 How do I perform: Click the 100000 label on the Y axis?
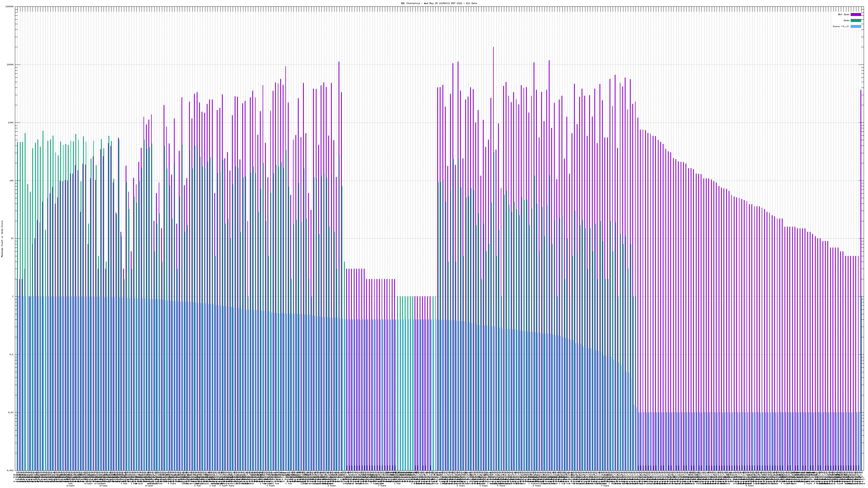(10, 7)
